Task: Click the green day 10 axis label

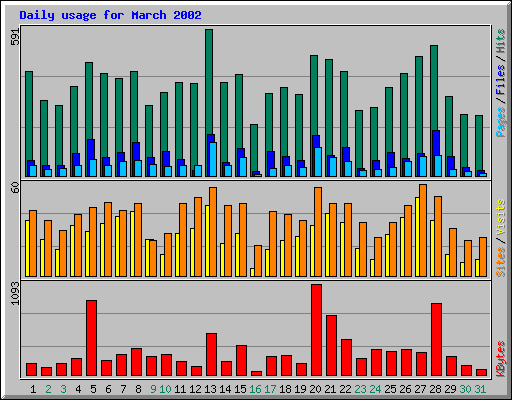Action: [165, 389]
